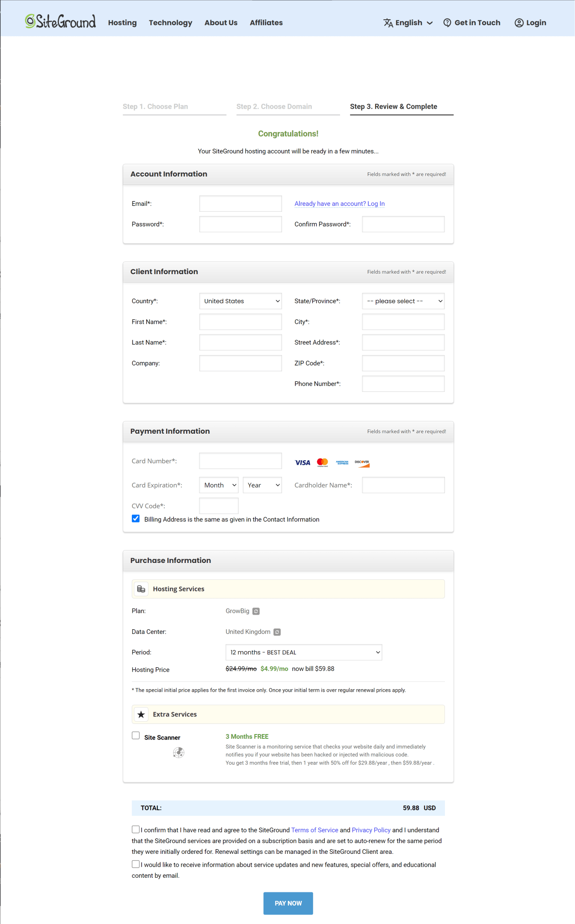This screenshot has height=924, width=575.
Task: Open the Privacy Policy link
Action: pyautogui.click(x=371, y=830)
